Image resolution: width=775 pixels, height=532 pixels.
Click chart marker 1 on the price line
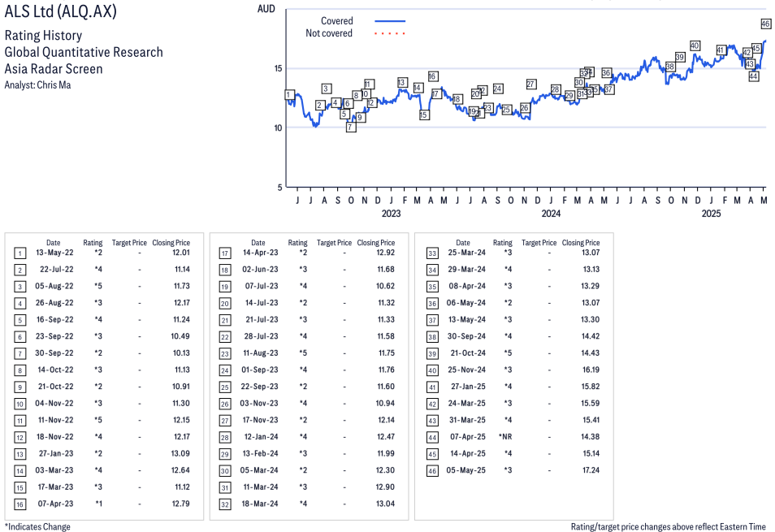(x=290, y=95)
